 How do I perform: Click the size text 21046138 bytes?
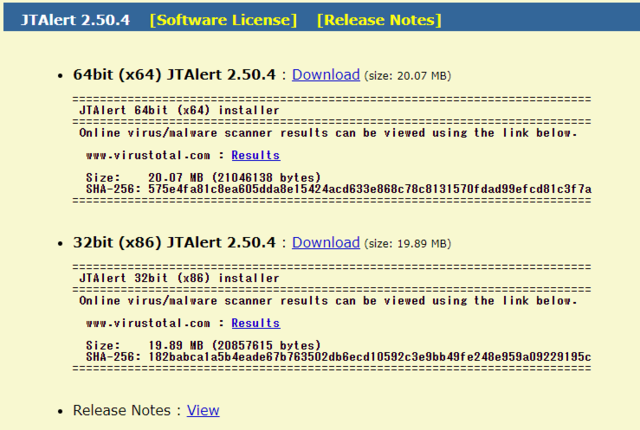point(266,177)
